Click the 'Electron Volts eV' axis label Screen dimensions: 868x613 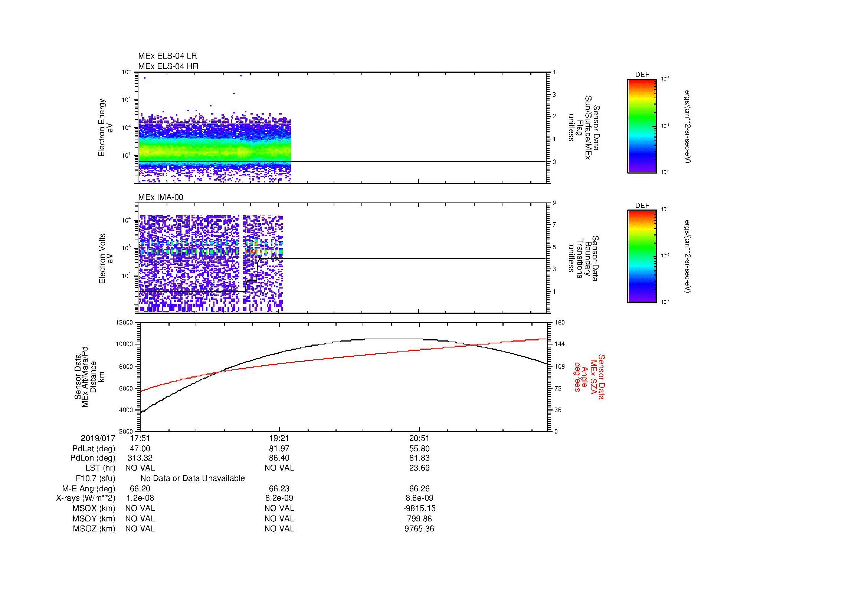point(106,258)
